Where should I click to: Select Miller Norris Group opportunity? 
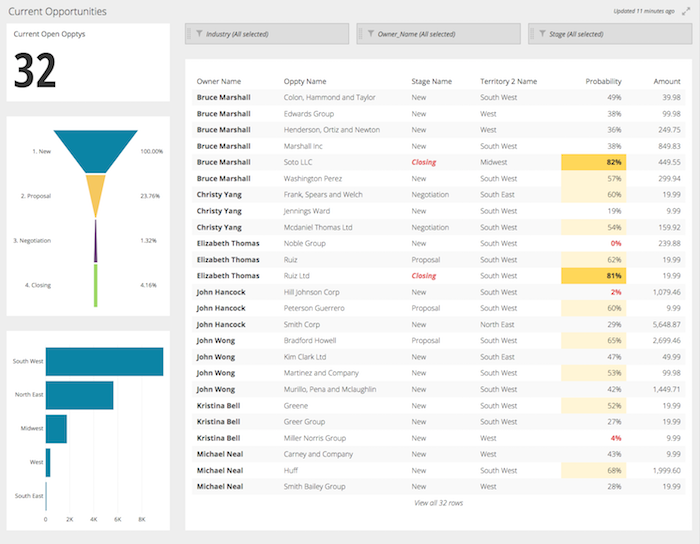click(315, 438)
